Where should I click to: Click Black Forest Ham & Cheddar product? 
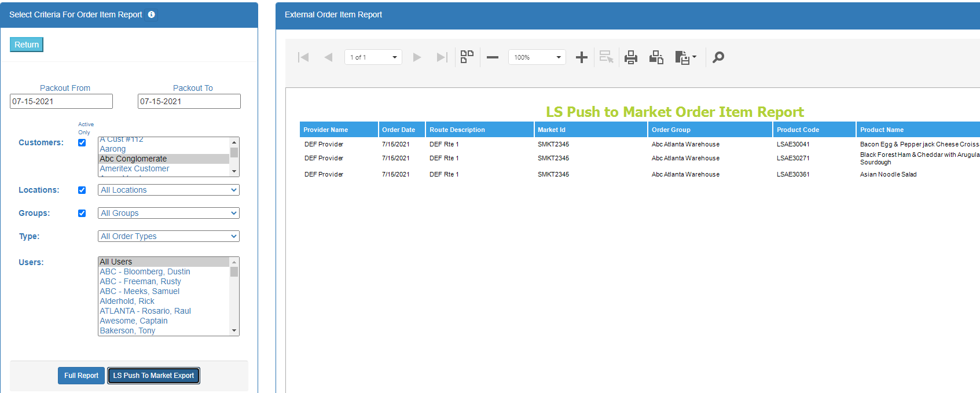(x=920, y=159)
